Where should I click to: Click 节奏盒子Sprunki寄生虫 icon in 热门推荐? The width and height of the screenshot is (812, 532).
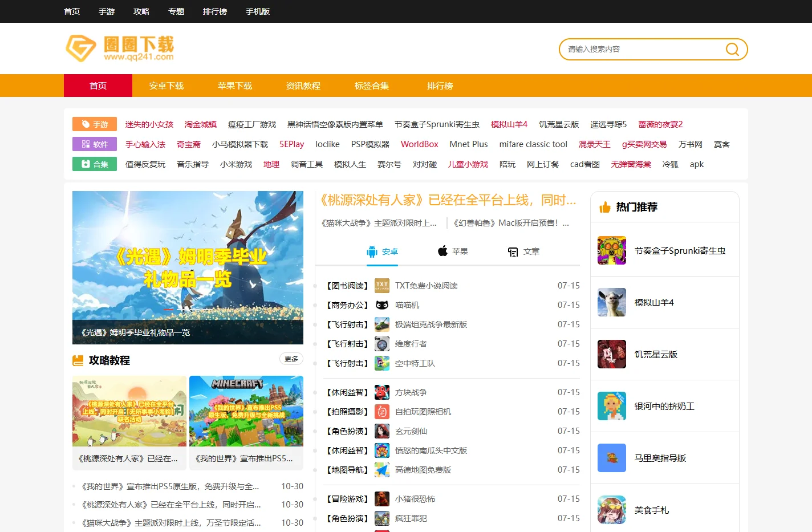pos(612,250)
